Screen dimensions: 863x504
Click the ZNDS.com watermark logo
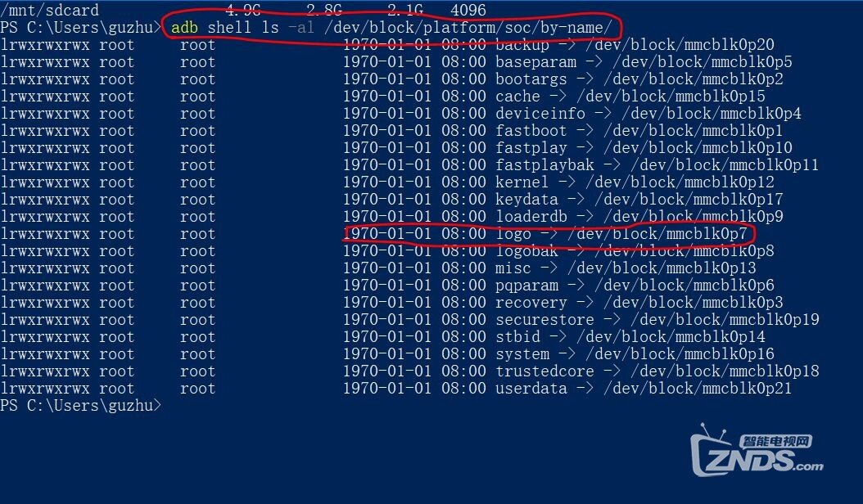[757, 451]
